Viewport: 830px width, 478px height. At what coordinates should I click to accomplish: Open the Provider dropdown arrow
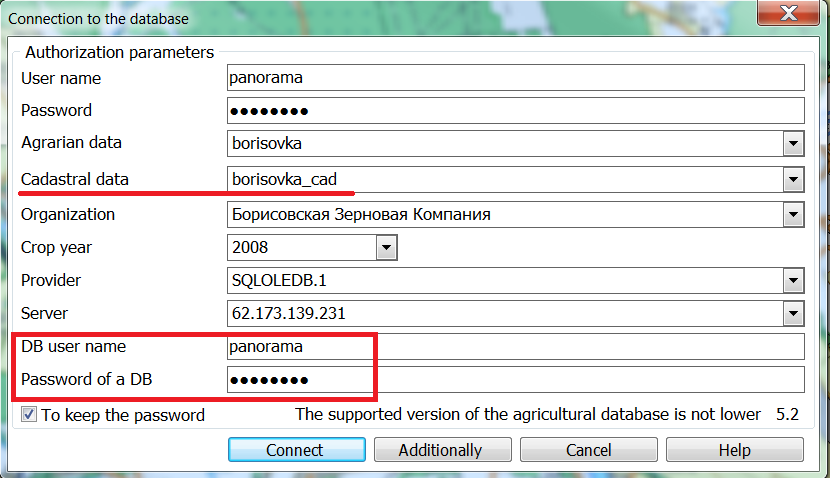794,281
